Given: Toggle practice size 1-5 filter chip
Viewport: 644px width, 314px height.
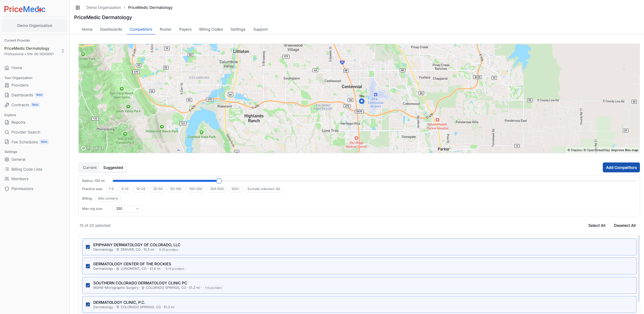Looking at the screenshot, I should [111, 189].
